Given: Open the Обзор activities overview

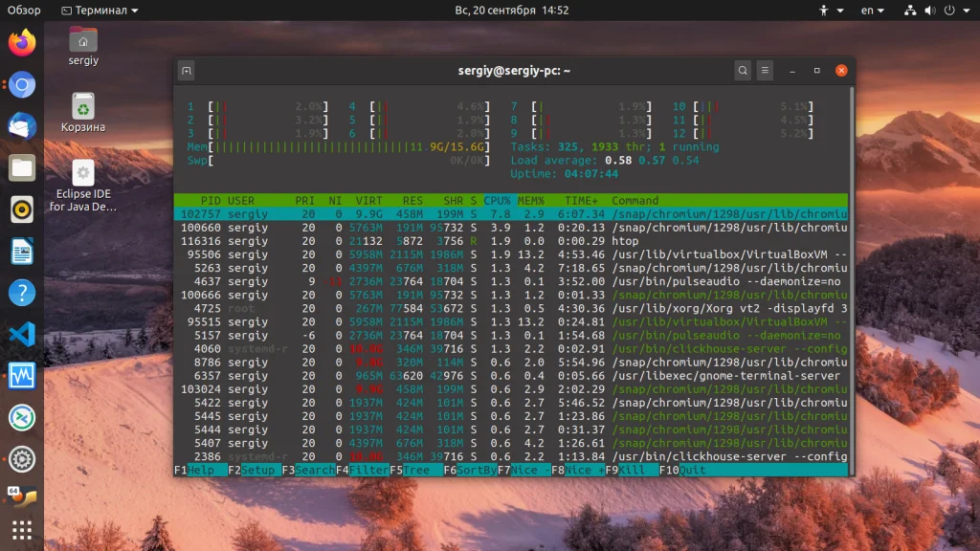Looking at the screenshot, I should [24, 11].
